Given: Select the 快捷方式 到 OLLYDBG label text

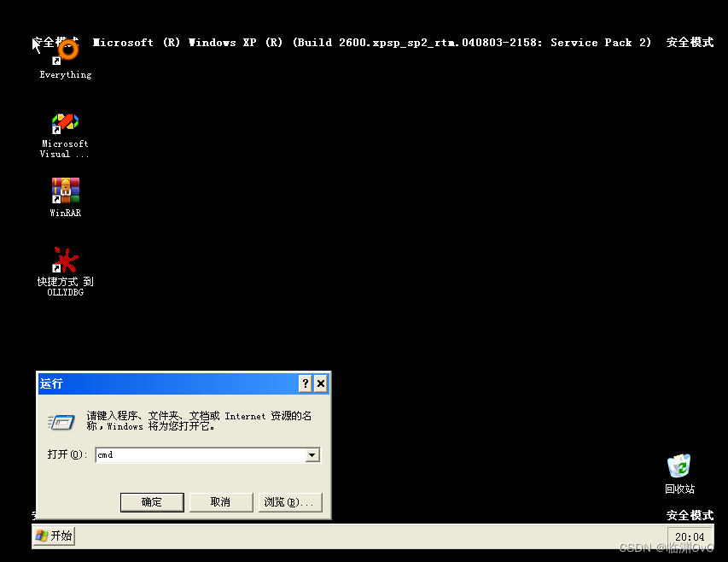Looking at the screenshot, I should pos(66,287).
